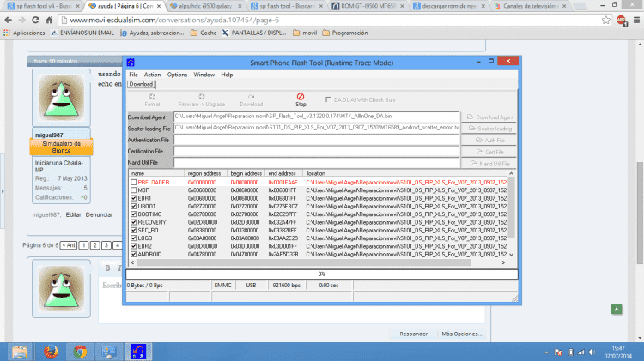Click the Editar link under the post

(73, 214)
